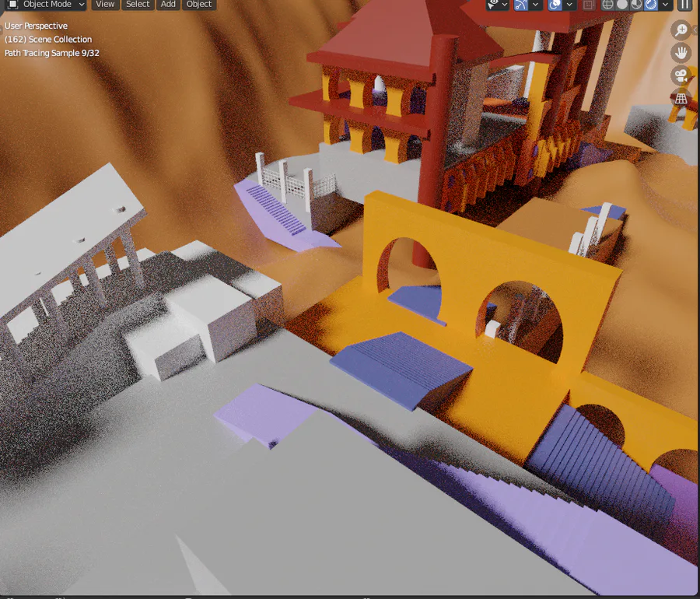Click the object visibility and selectability icon
700x599 pixels.
tap(493, 5)
